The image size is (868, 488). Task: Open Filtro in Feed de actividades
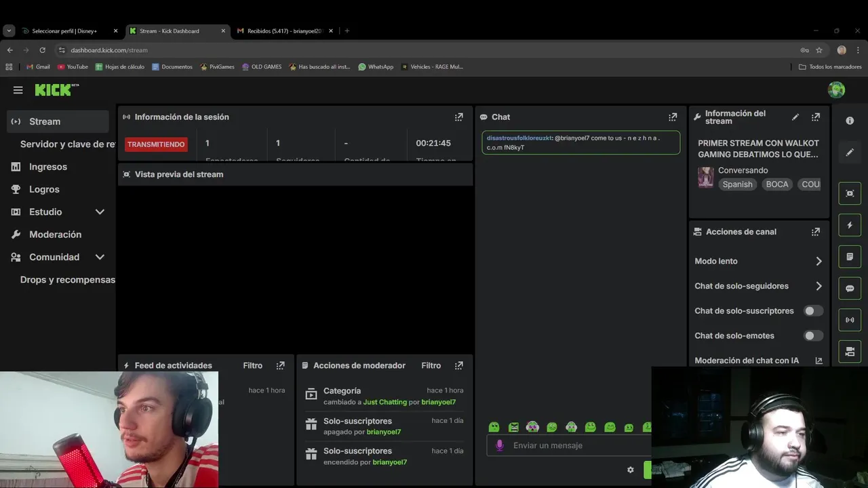(252, 365)
